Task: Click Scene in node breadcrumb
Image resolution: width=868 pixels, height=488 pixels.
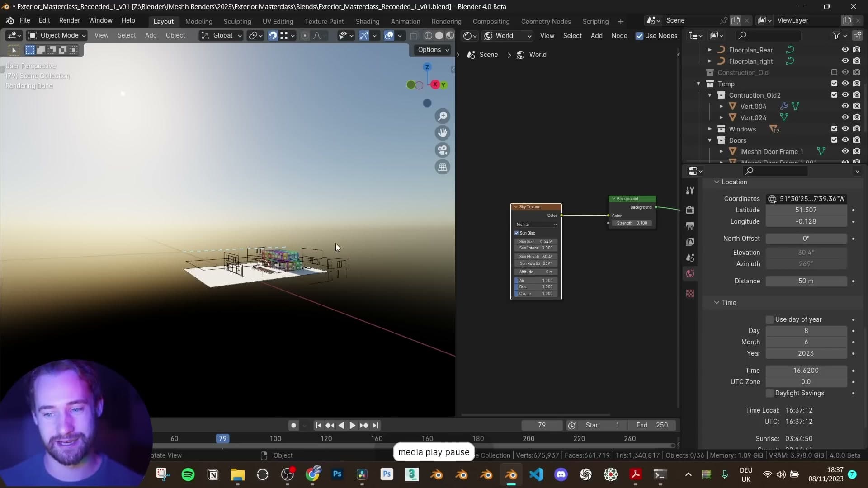Action: (488, 55)
